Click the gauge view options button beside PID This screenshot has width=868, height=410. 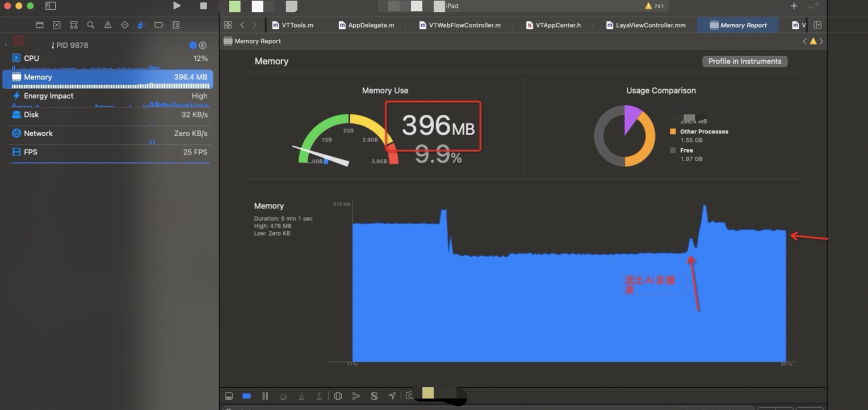click(x=203, y=45)
